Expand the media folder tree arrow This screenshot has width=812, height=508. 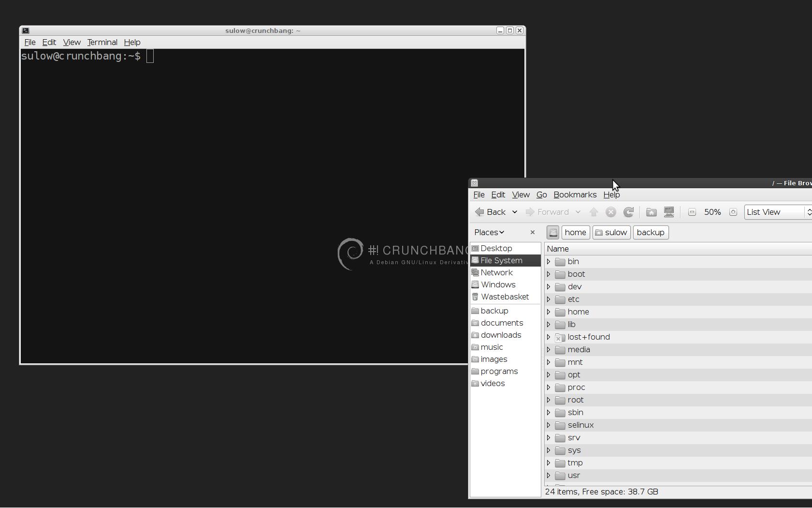(x=549, y=349)
